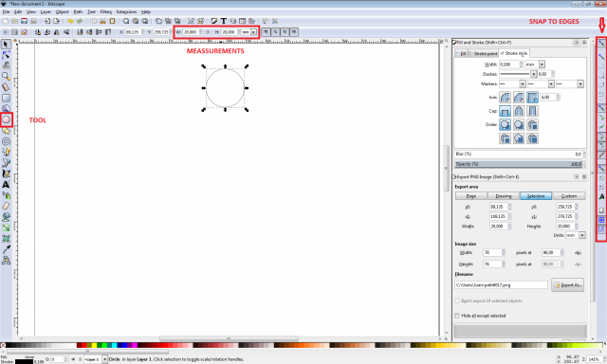
Task: Open the File menu
Action: click(x=6, y=12)
